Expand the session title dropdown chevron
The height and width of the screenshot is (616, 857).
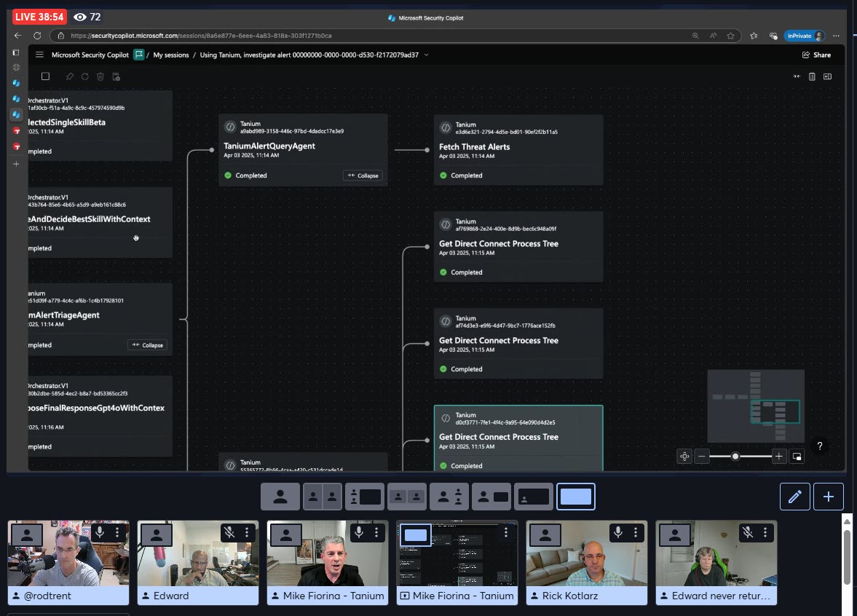point(426,55)
